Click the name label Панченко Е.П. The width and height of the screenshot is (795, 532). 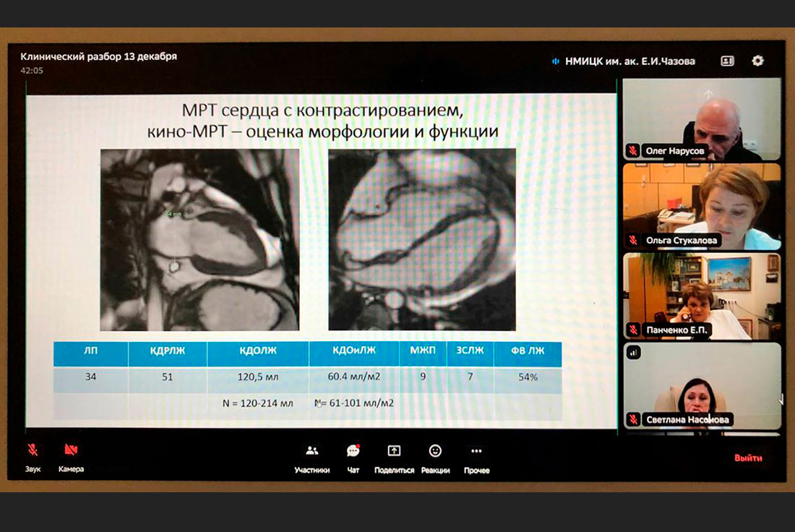[676, 330]
